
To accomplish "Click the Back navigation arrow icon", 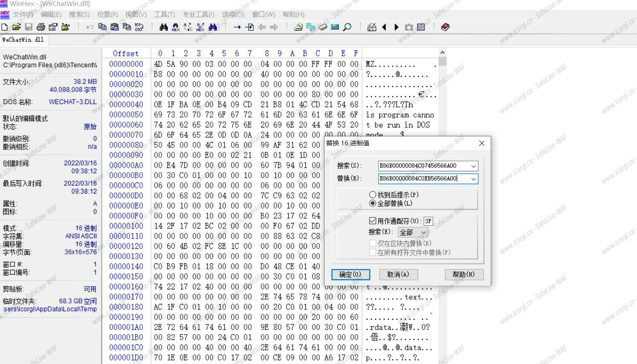I will 262,27.
